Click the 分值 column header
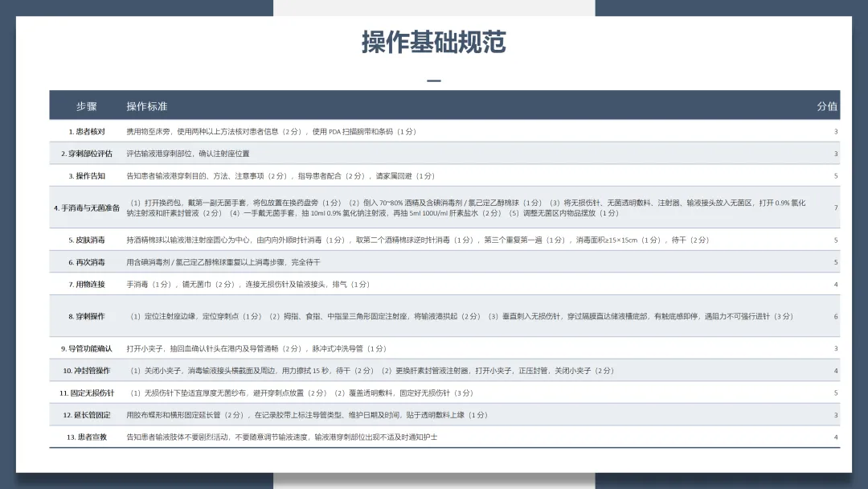 click(x=827, y=106)
